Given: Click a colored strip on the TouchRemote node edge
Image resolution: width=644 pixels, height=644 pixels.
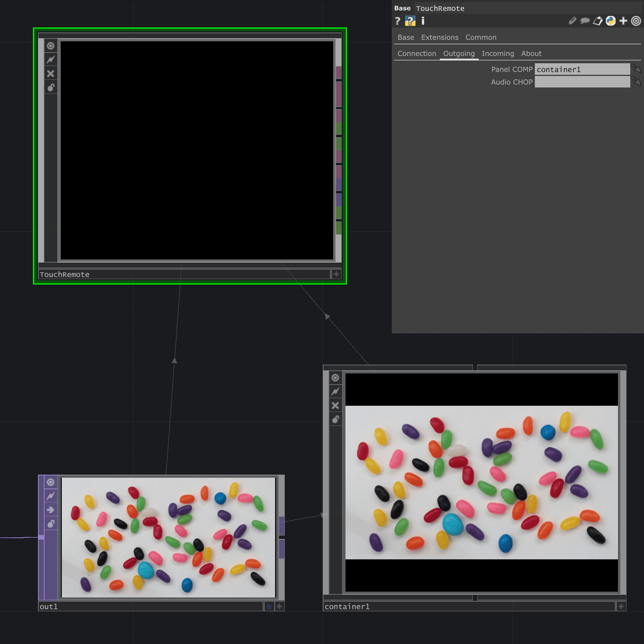Looking at the screenshot, I should point(340,129).
